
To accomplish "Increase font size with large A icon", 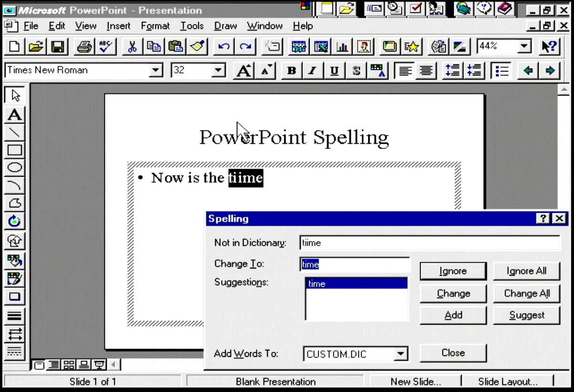I will click(x=244, y=71).
